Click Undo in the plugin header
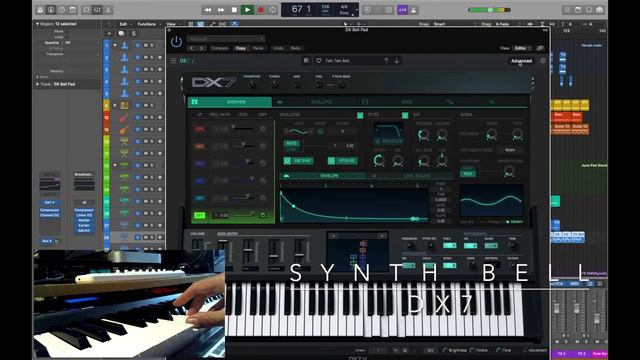 tap(278, 48)
